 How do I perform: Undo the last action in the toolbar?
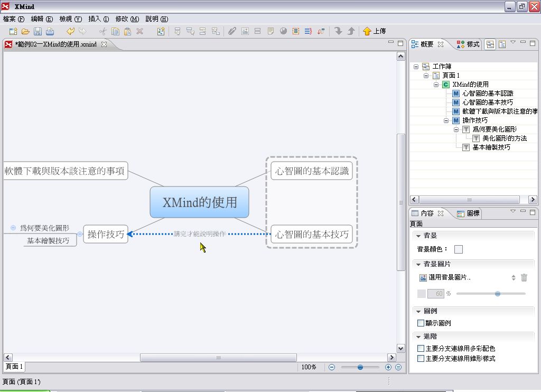[70, 31]
